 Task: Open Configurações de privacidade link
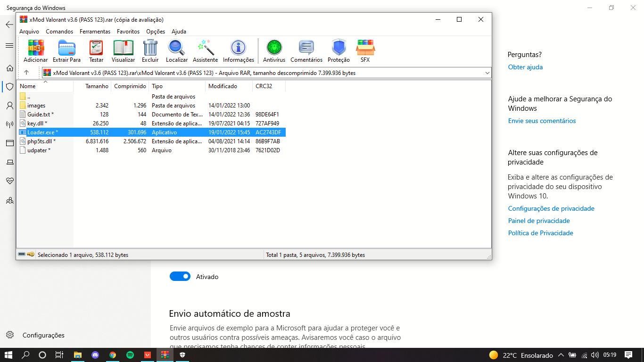pos(551,208)
